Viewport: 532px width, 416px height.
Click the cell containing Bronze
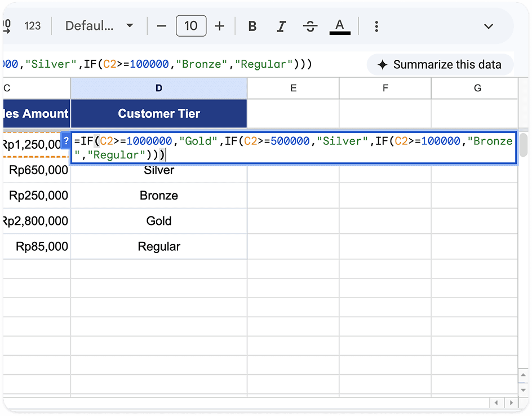click(159, 196)
